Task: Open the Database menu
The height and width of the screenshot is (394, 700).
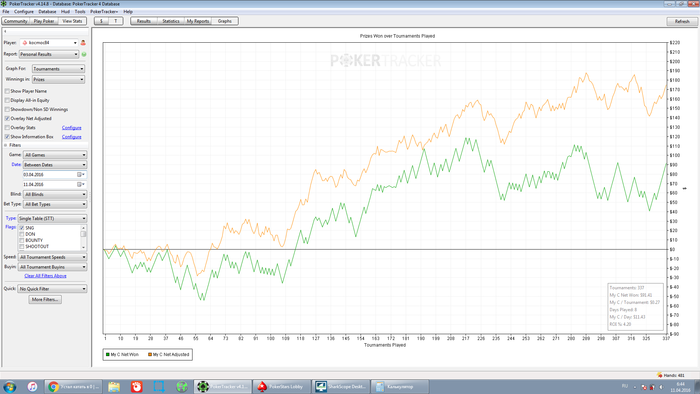Action: pyautogui.click(x=47, y=12)
